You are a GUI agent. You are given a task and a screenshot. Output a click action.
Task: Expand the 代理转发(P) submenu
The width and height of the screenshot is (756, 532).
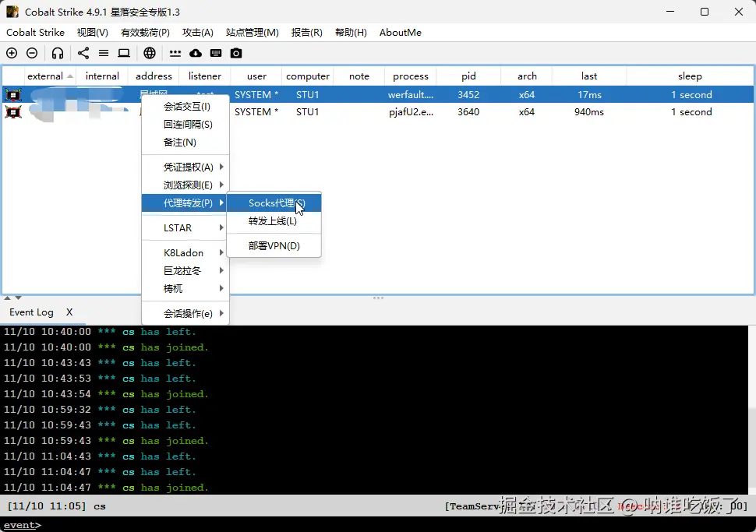(x=185, y=203)
